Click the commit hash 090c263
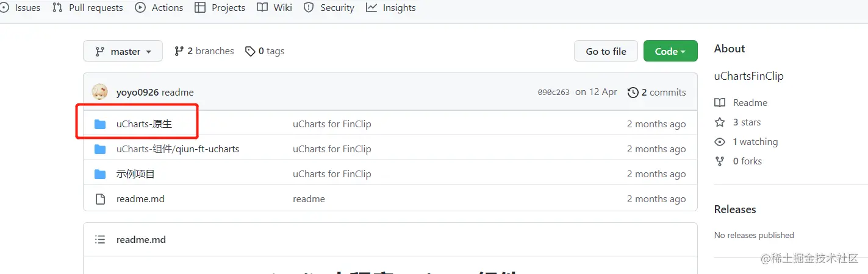 (x=553, y=93)
